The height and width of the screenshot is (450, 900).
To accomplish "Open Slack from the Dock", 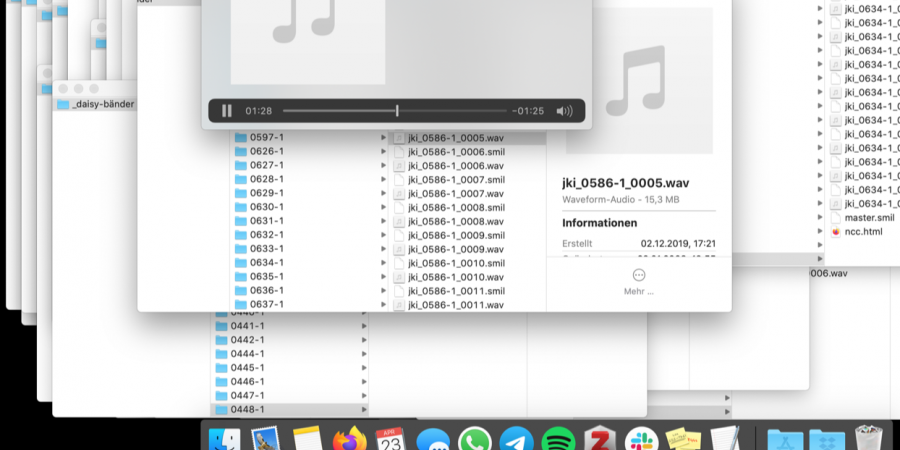I will pos(641,441).
